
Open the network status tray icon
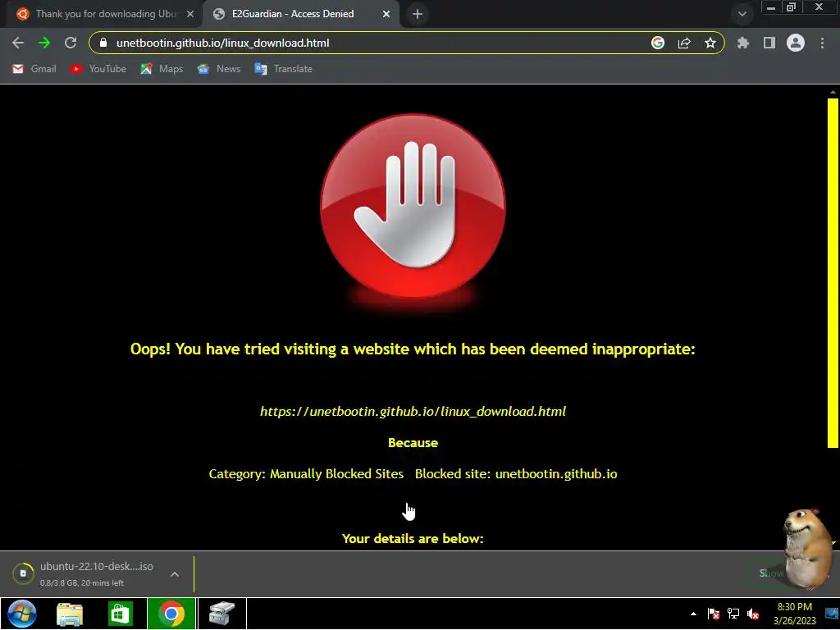pos(733,614)
